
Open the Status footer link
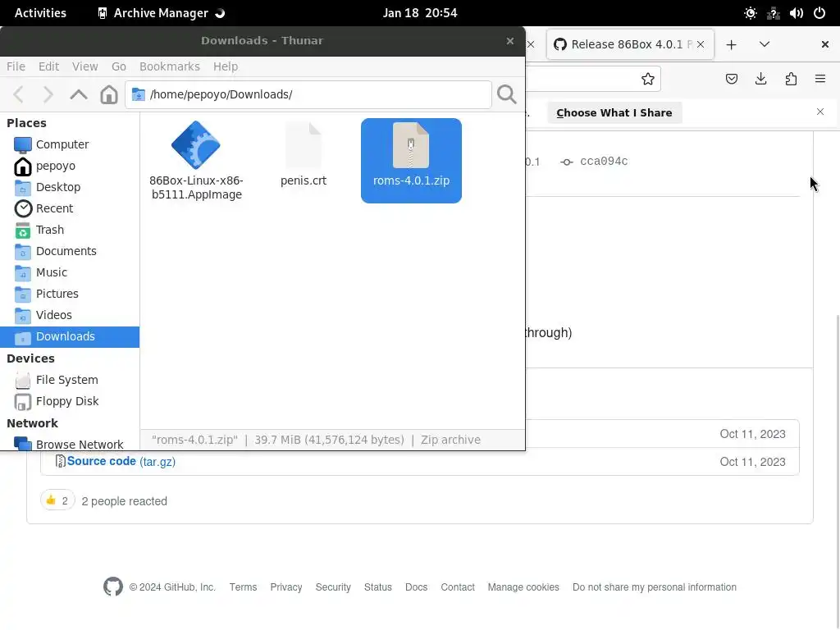coord(377,587)
